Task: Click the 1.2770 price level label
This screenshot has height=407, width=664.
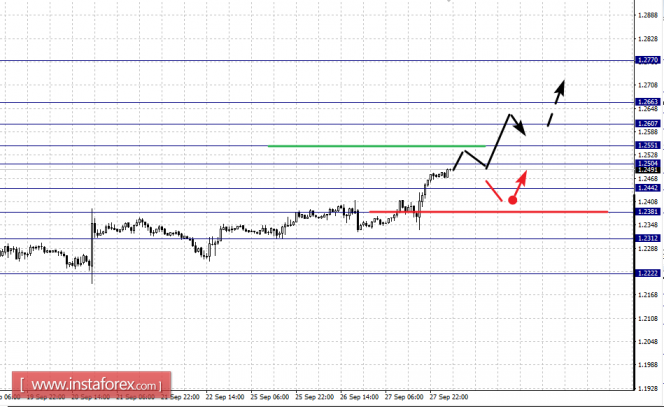Action: pos(648,60)
